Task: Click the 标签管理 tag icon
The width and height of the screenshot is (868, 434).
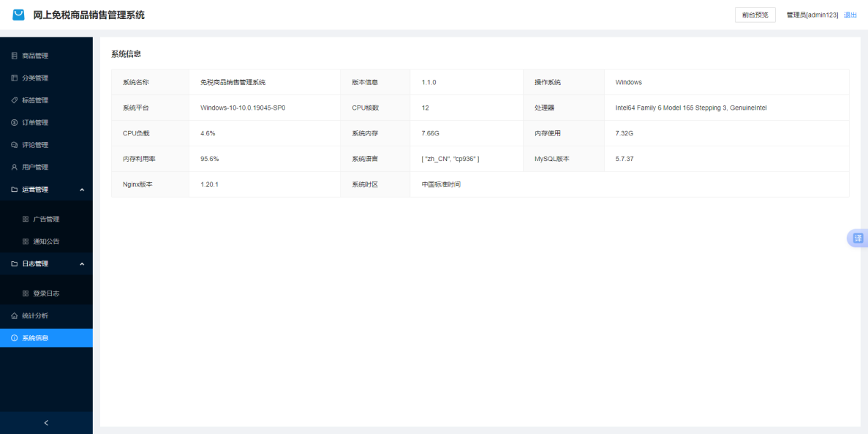Action: 15,100
